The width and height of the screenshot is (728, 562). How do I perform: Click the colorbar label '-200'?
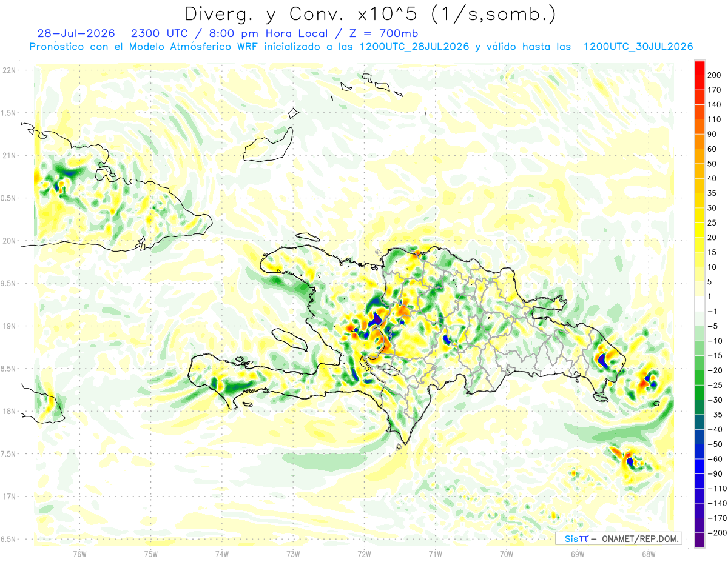[x=718, y=533]
